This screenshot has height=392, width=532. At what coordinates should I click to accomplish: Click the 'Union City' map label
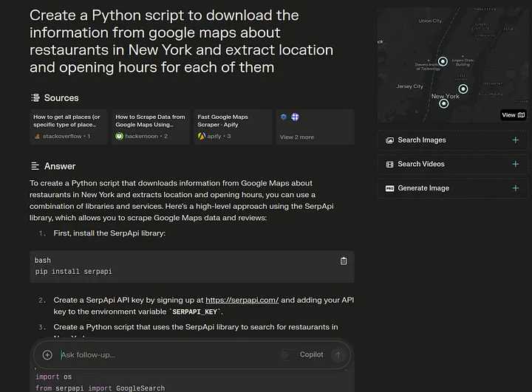[430, 21]
